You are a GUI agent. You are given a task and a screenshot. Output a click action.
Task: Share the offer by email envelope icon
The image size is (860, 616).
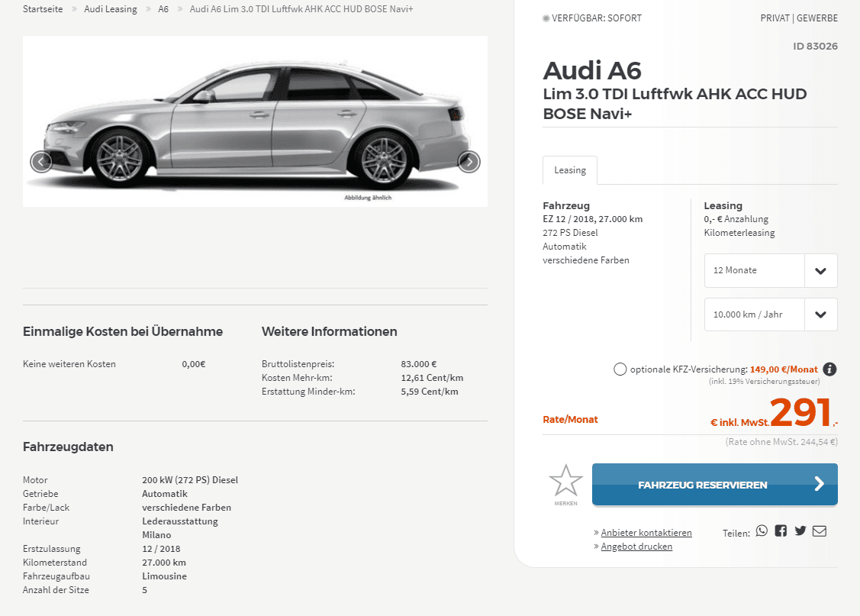tap(820, 531)
